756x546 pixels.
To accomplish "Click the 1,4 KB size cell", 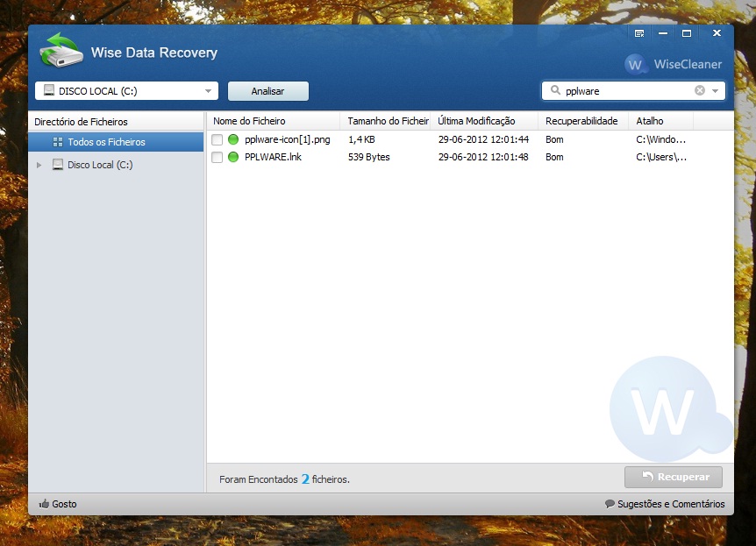I will click(x=361, y=139).
